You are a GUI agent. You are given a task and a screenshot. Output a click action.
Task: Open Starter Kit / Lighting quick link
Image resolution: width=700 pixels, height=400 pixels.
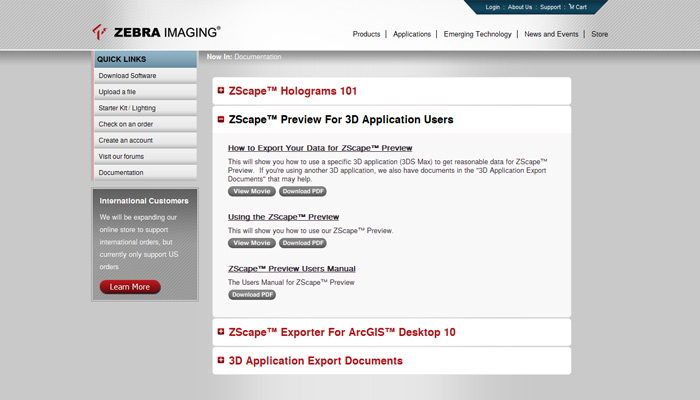tap(145, 108)
